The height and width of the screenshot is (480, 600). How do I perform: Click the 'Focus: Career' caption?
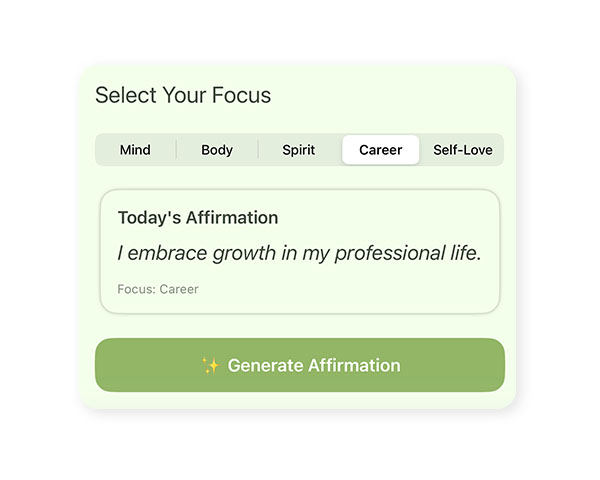pos(158,289)
